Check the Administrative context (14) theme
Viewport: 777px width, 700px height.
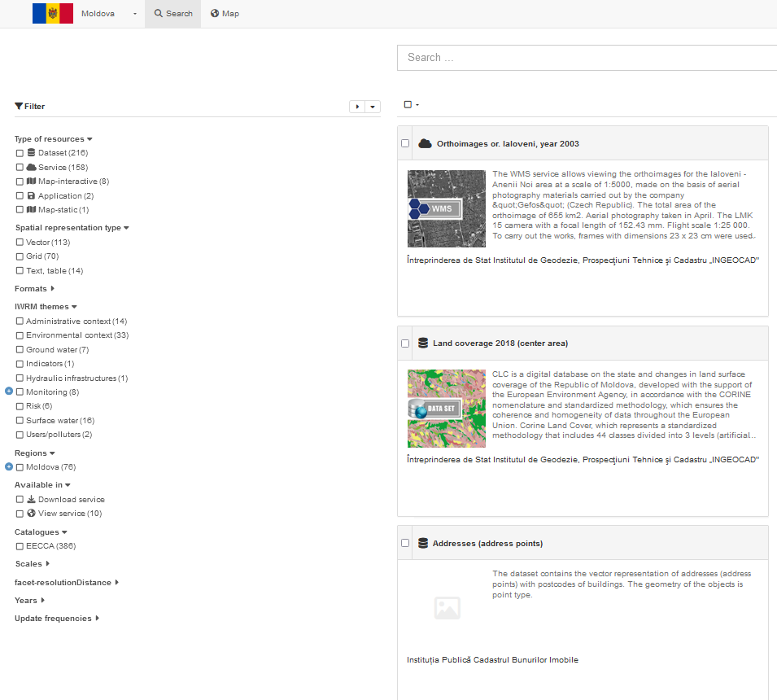coord(20,322)
